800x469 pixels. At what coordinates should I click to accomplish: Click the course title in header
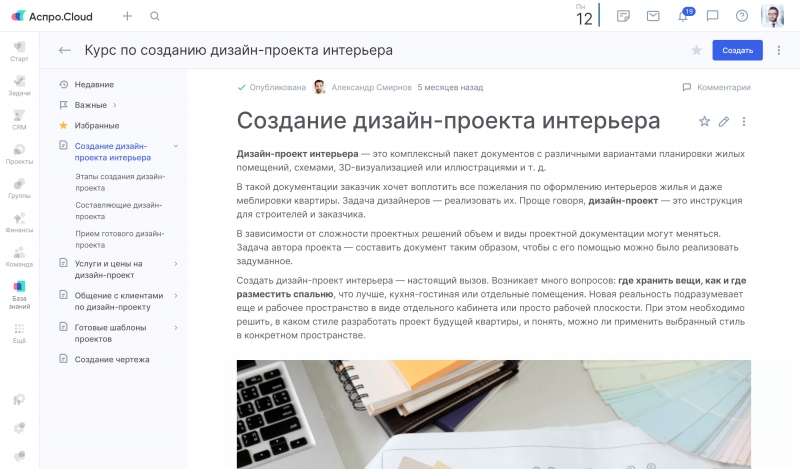pos(239,50)
